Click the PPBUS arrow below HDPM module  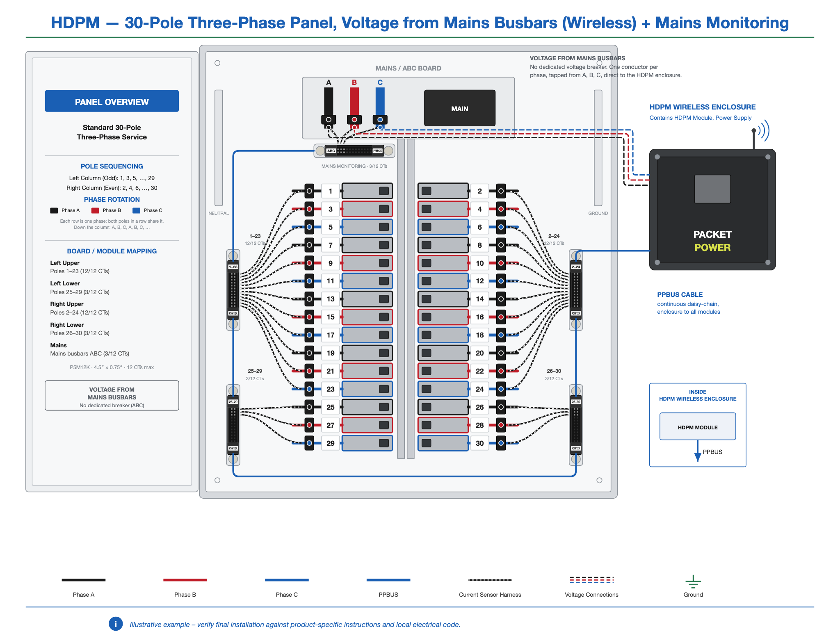point(697,451)
